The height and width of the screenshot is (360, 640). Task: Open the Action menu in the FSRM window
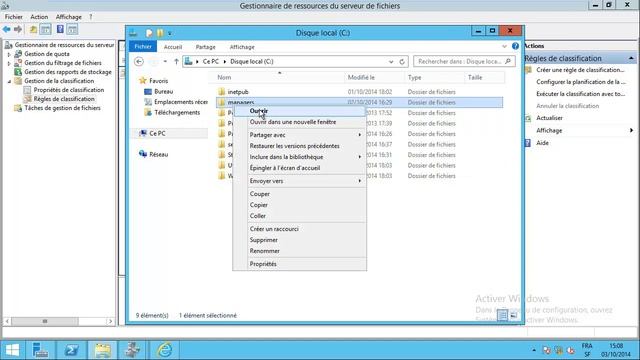point(39,17)
